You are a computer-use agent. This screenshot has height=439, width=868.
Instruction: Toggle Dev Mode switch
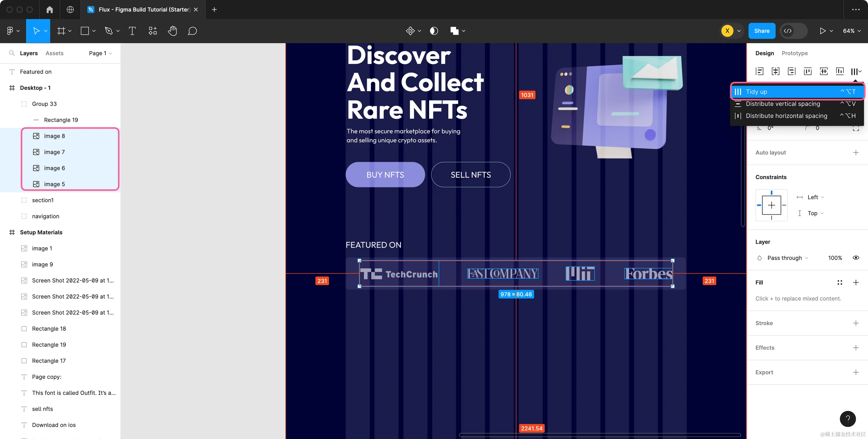(x=794, y=31)
